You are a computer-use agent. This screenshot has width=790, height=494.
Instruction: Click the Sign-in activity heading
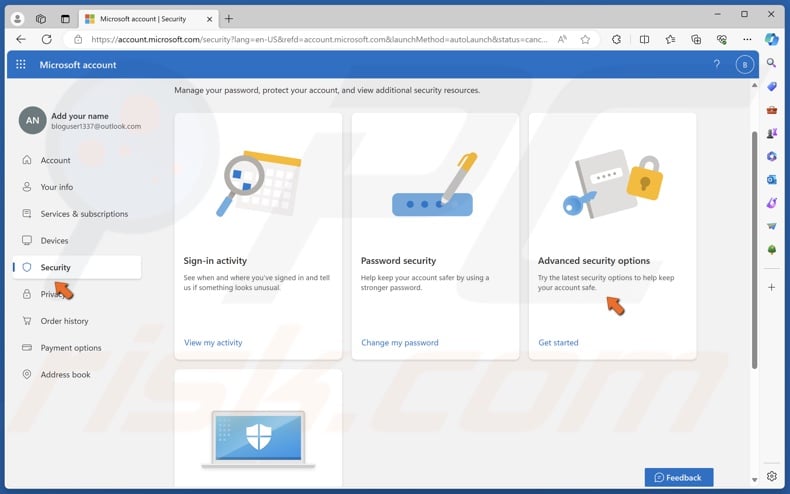(215, 261)
